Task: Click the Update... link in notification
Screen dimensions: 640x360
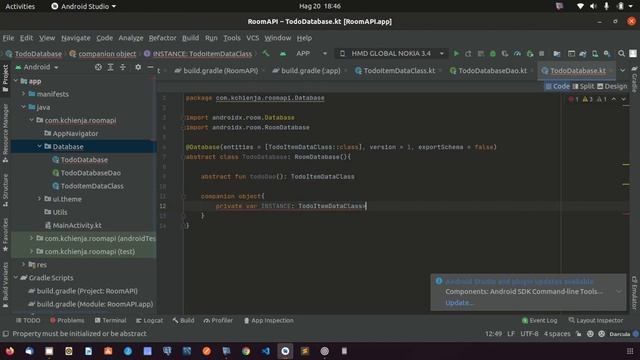Action: click(459, 302)
